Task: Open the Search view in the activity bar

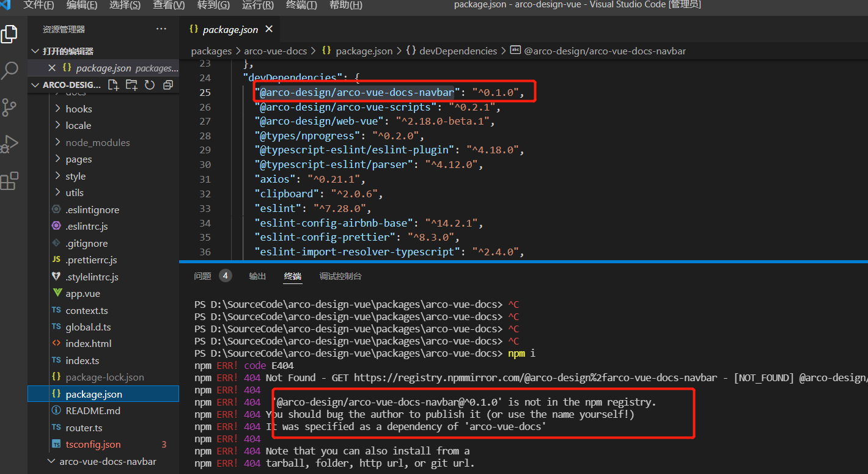Action: coord(9,70)
